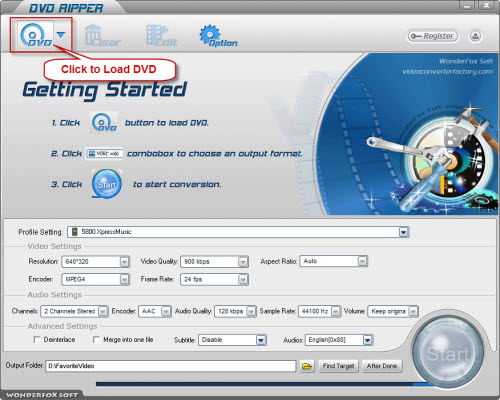Expand the Profile Setting dropdown
Image resolution: width=500 pixels, height=400 pixels.
[403, 232]
